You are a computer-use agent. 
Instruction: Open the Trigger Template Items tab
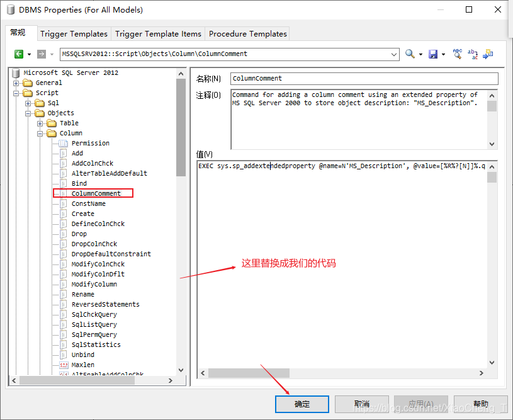pyautogui.click(x=158, y=34)
